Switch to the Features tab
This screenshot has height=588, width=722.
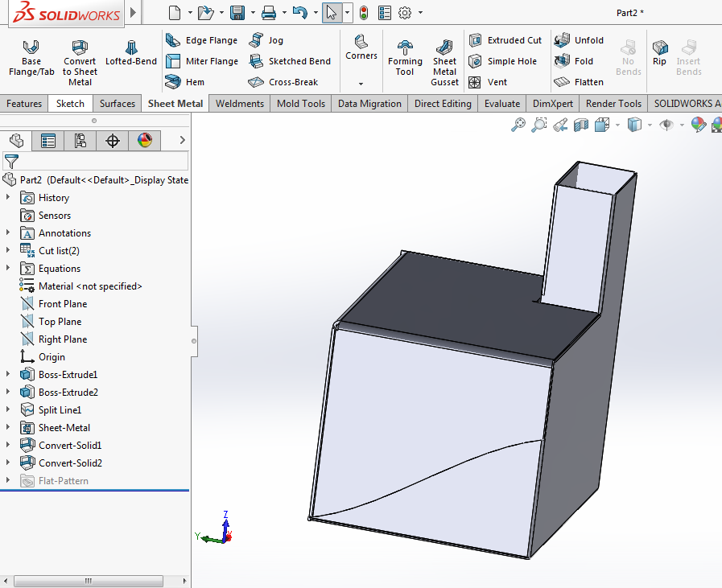click(x=24, y=104)
